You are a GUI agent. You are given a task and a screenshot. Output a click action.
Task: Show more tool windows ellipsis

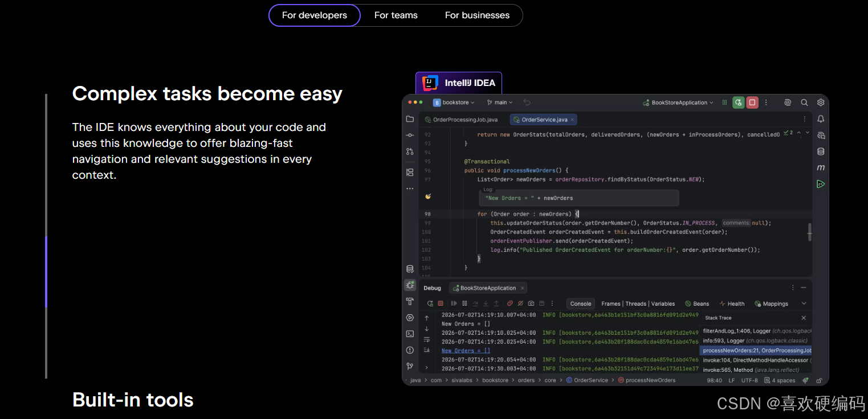410,188
